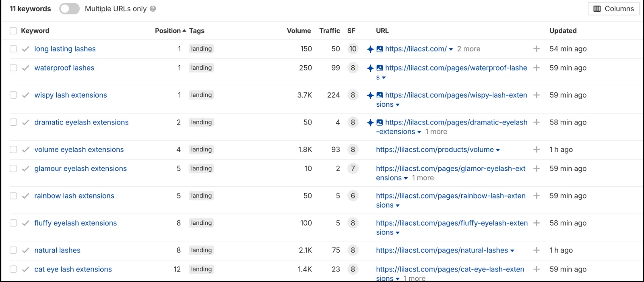Viewport: 644px width, 282px height.
Task: Expand the rainbow-lash-extensions URL dropdown arrow
Action: (398, 206)
